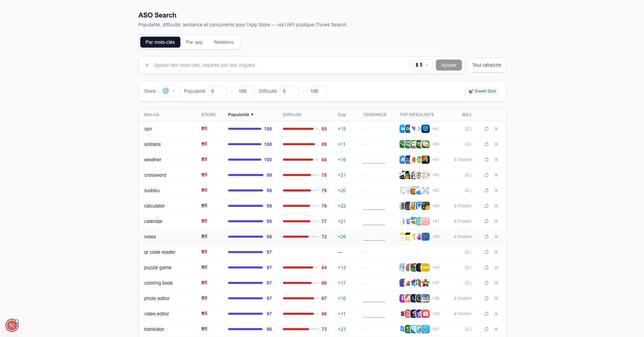Toggle the Sweet Spot filter
This screenshot has height=337, width=644.
tap(482, 91)
